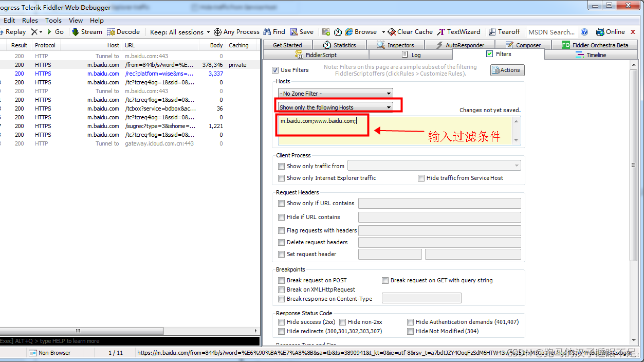Image resolution: width=644 pixels, height=362 pixels.
Task: Open the Keep: All sessions dropdown
Action: pos(180,32)
